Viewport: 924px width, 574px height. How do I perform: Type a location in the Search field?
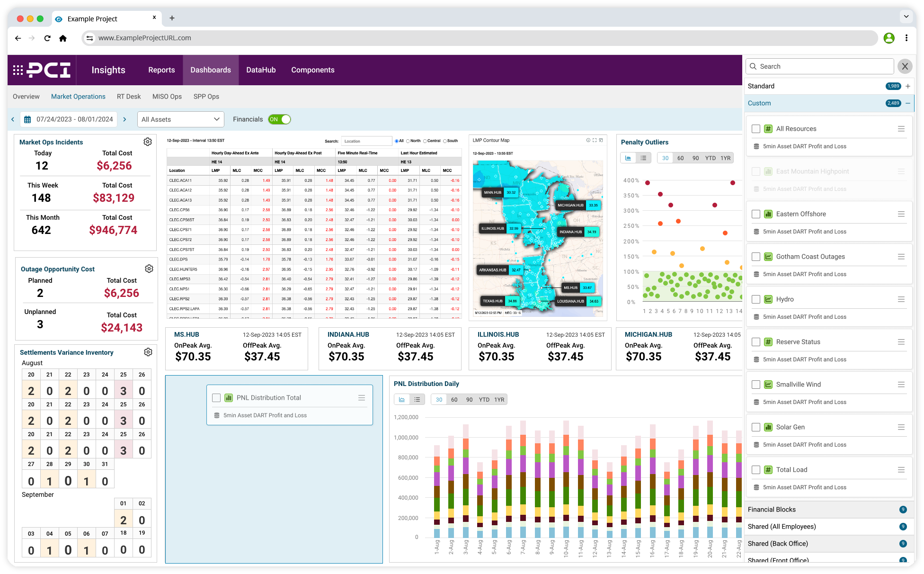[367, 141]
